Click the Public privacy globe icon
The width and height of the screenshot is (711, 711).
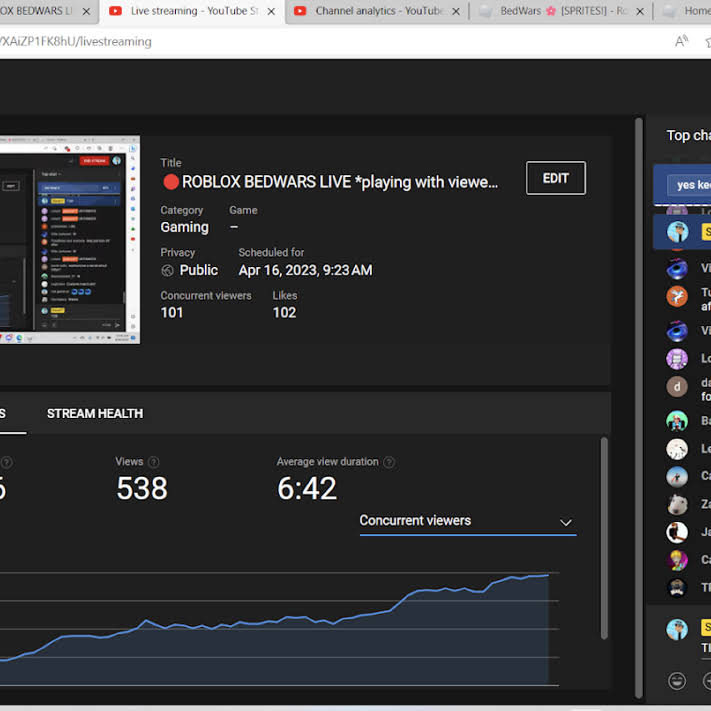(168, 271)
